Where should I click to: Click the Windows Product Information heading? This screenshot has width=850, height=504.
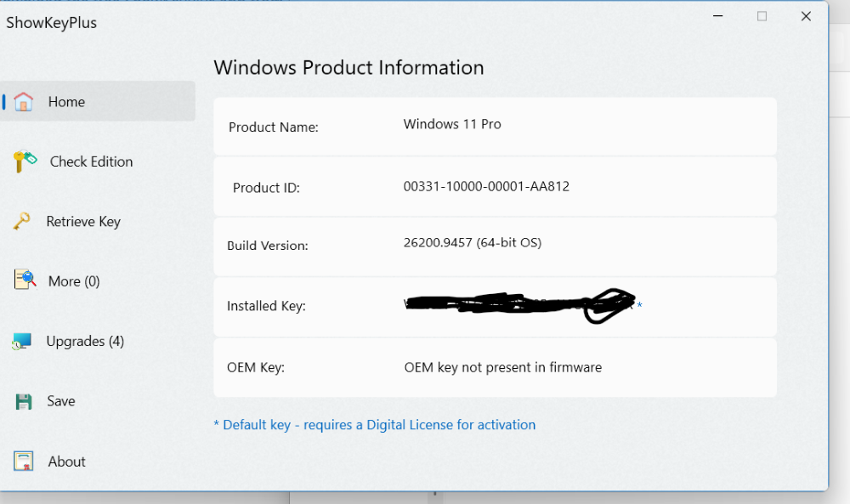click(x=348, y=68)
